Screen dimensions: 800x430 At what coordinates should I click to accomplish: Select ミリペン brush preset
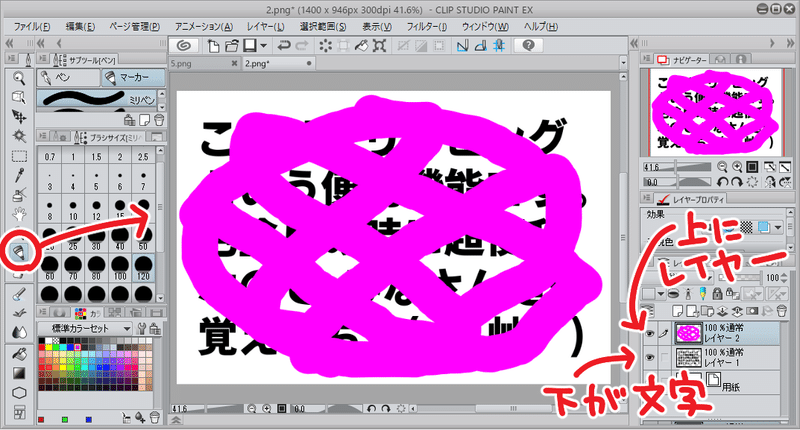point(97,97)
